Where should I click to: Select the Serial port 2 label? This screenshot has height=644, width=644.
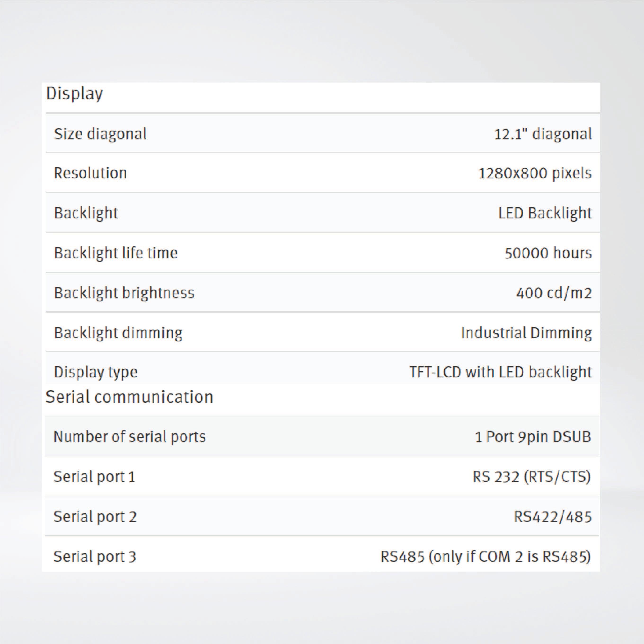[95, 517]
